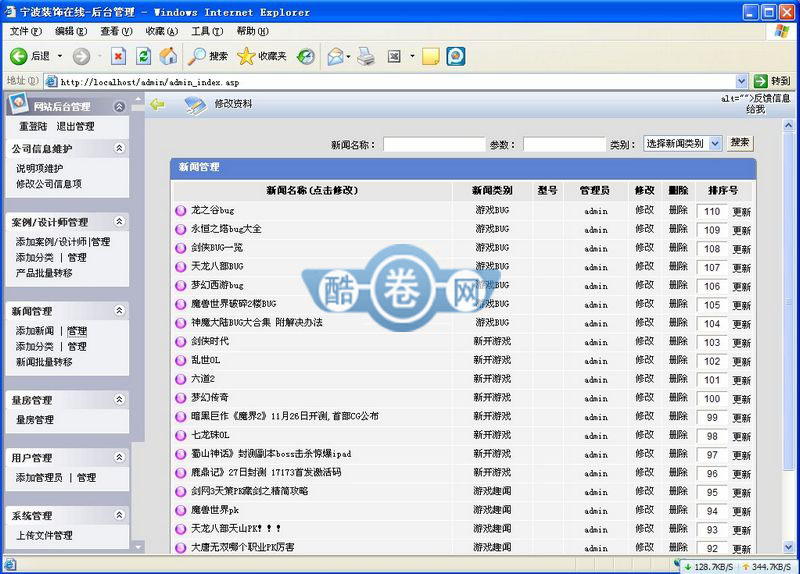Collapse the 案例/设计师管理 section
The width and height of the screenshot is (800, 574).
[x=119, y=221]
